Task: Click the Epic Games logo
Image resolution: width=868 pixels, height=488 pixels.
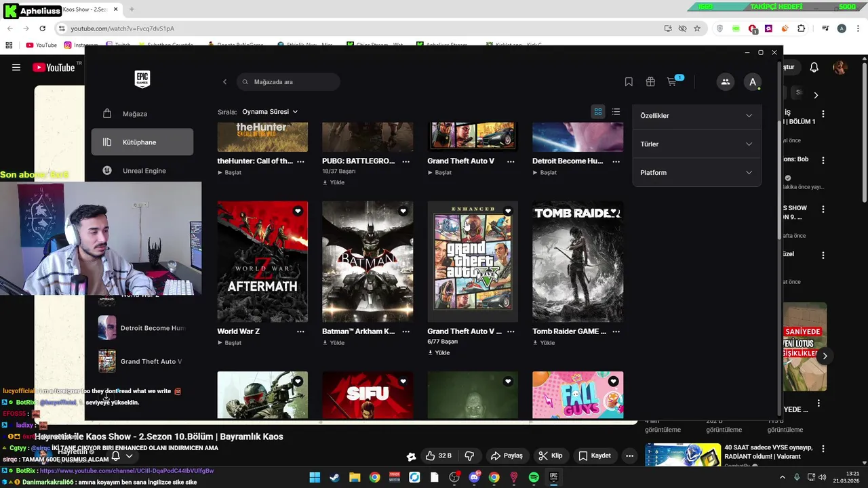Action: (142, 79)
